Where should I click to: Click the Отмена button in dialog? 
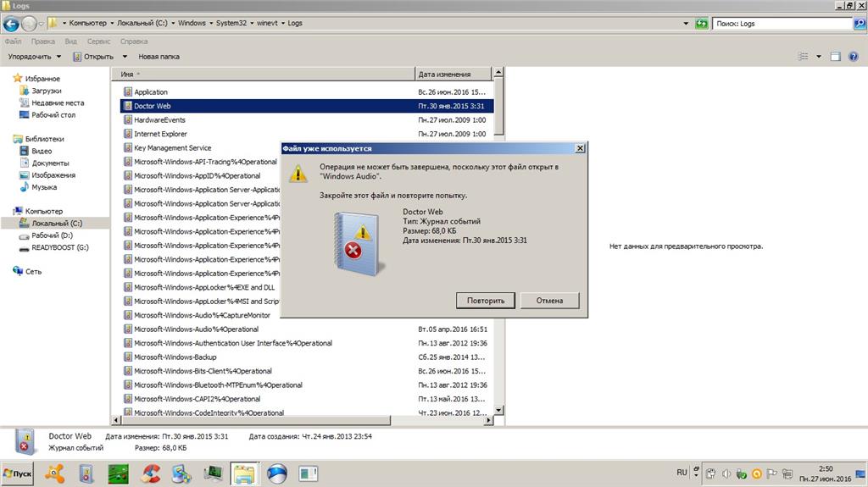tap(549, 301)
